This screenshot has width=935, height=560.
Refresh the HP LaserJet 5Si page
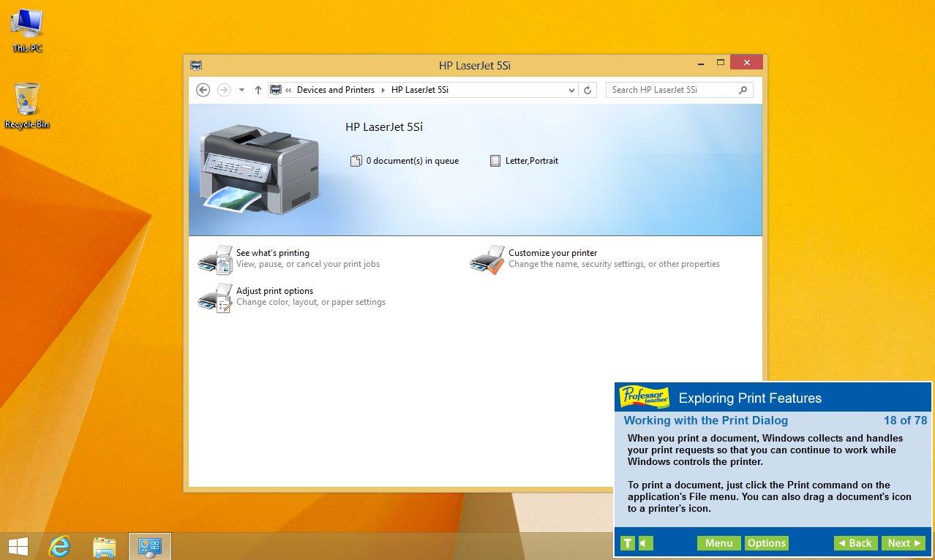tap(587, 89)
